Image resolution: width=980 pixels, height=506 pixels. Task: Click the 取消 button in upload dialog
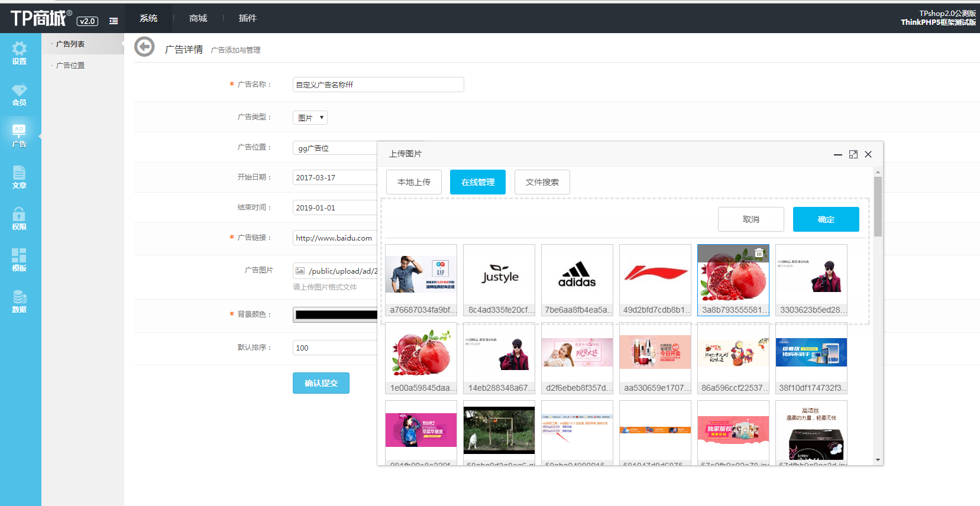751,219
